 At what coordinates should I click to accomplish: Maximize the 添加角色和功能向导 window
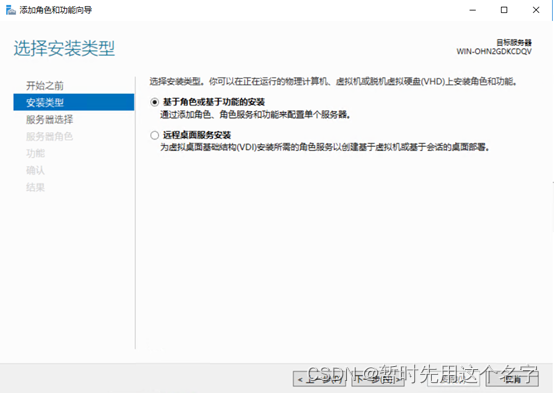click(504, 10)
